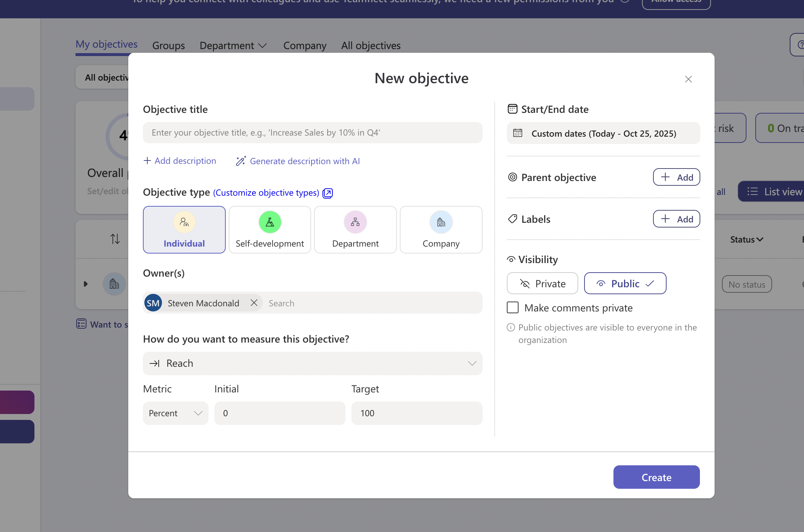Screen dimensions: 804x532
Task: Set visibility to Public
Action: point(625,284)
